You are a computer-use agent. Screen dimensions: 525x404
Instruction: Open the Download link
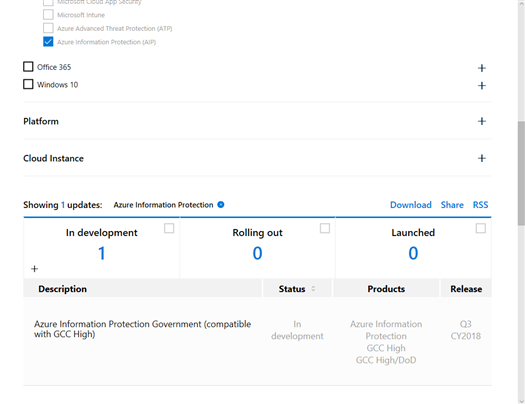410,205
